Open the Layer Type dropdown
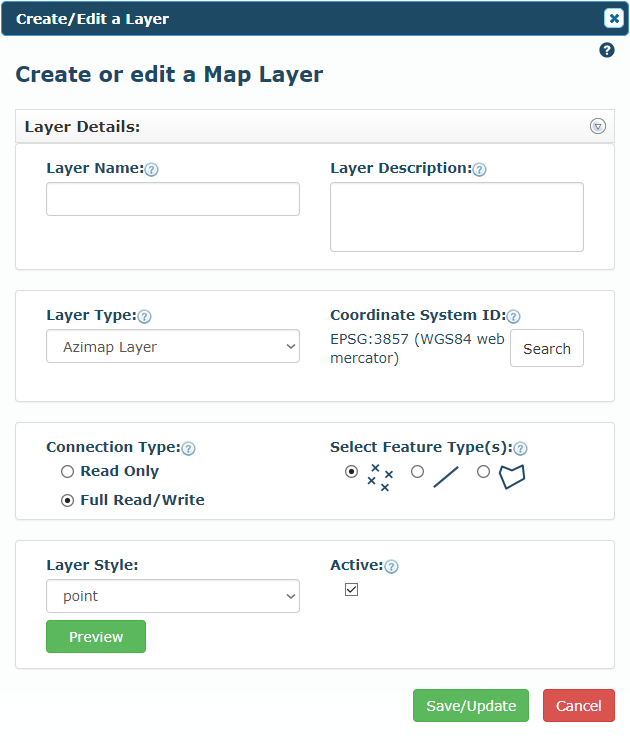This screenshot has width=630, height=743. click(173, 346)
